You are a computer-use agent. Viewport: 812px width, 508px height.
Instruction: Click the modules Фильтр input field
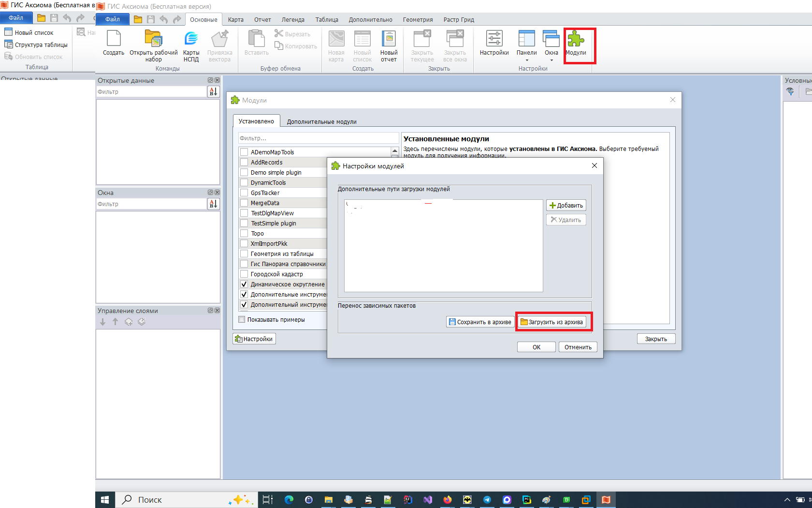pyautogui.click(x=318, y=138)
